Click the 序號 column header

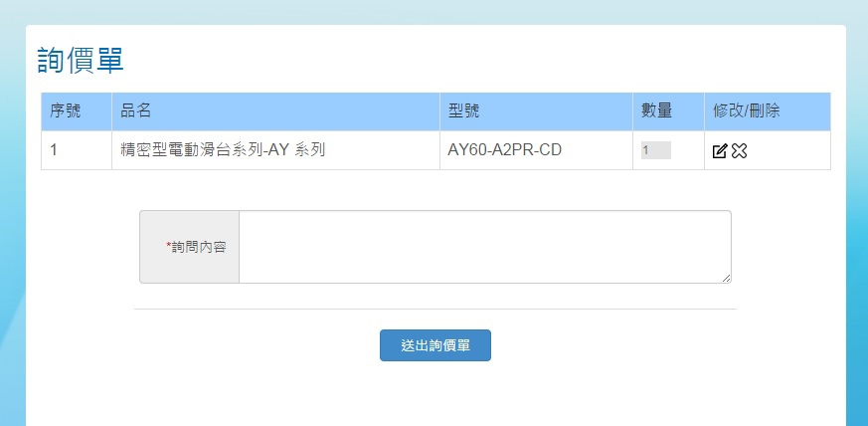click(77, 111)
